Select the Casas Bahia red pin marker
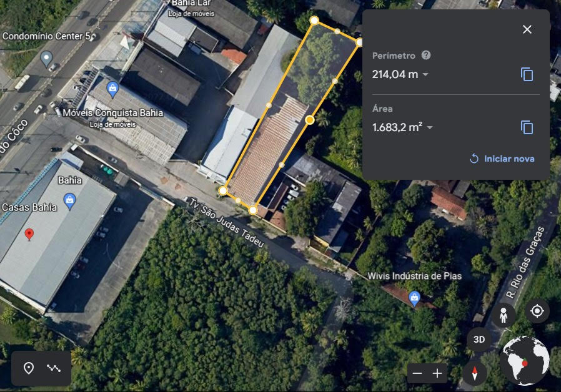 [x=29, y=235]
